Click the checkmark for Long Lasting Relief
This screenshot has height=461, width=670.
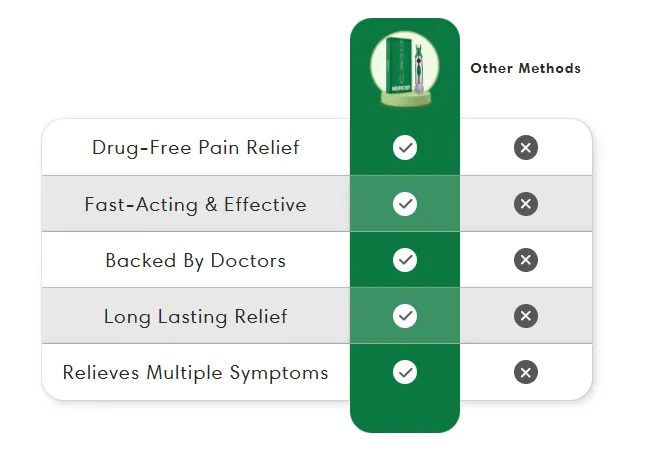pos(405,316)
